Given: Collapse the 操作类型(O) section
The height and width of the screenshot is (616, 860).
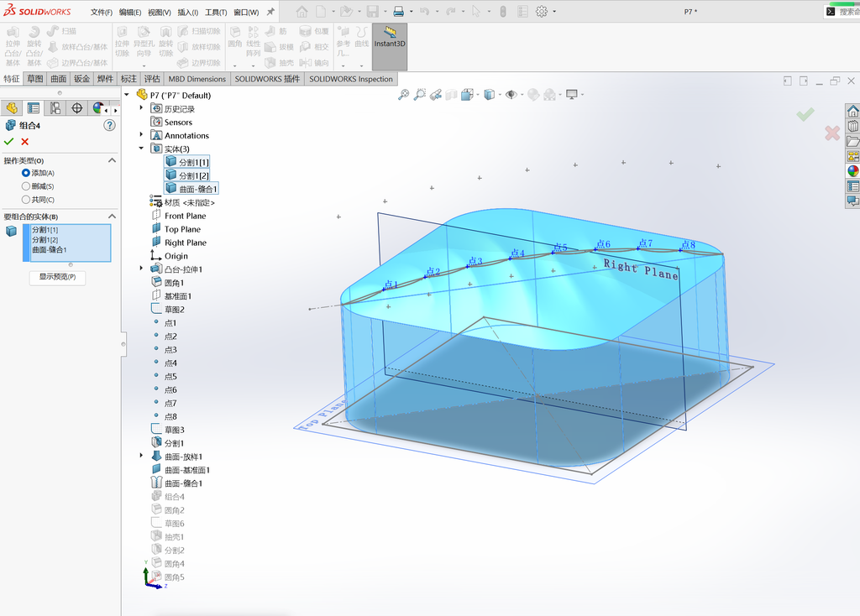Looking at the screenshot, I should pos(112,160).
